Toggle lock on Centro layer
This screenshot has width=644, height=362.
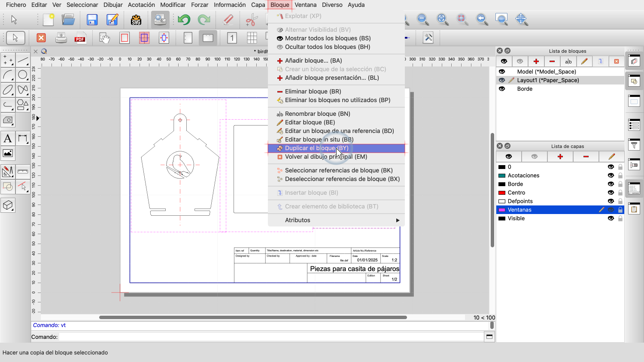coord(620,193)
